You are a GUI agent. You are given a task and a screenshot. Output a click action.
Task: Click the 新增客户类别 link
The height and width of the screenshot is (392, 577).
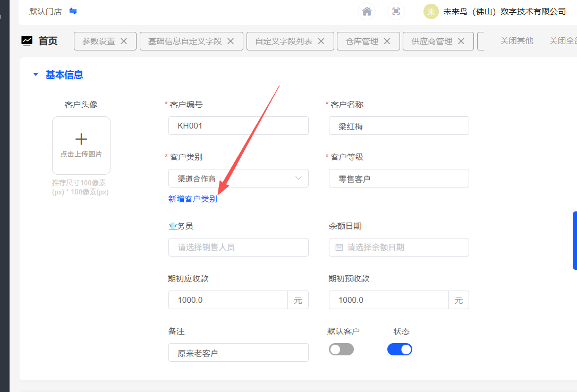192,199
